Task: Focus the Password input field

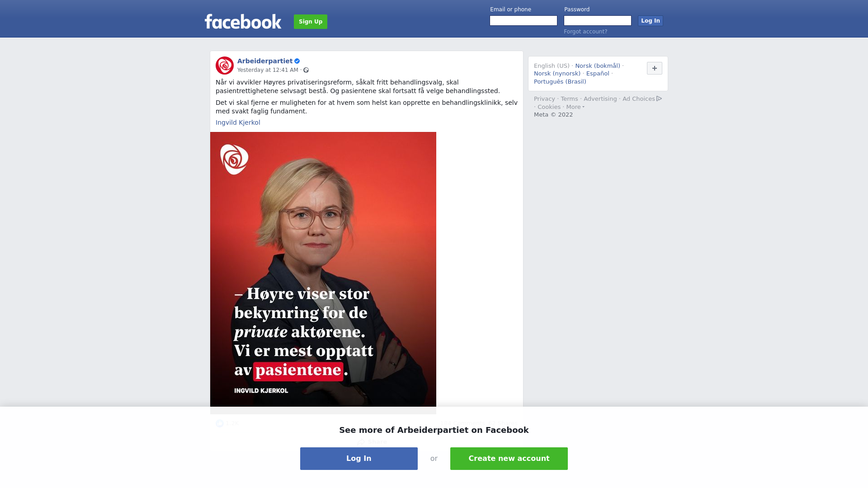Action: [x=598, y=21]
